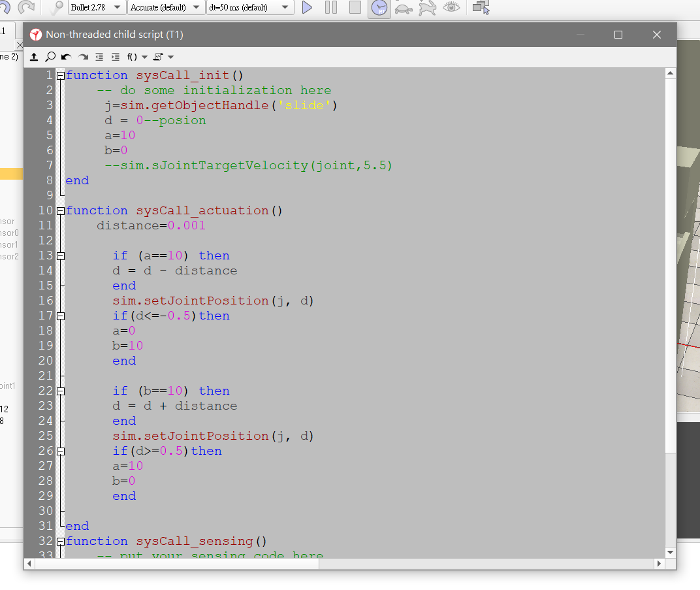Viewport: 700px width, 590px height.
Task: Click the restart script upload-arrow icon
Action: (34, 57)
